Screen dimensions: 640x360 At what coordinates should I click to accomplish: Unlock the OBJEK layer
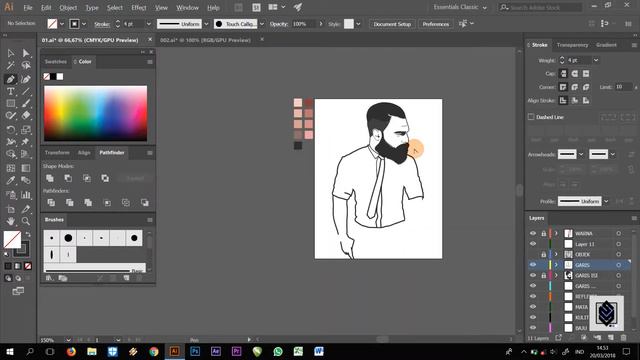pos(543,255)
